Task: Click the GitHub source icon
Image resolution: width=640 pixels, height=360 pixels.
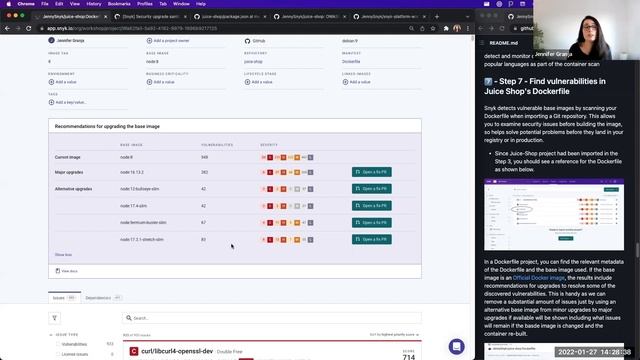Action: click(247, 41)
